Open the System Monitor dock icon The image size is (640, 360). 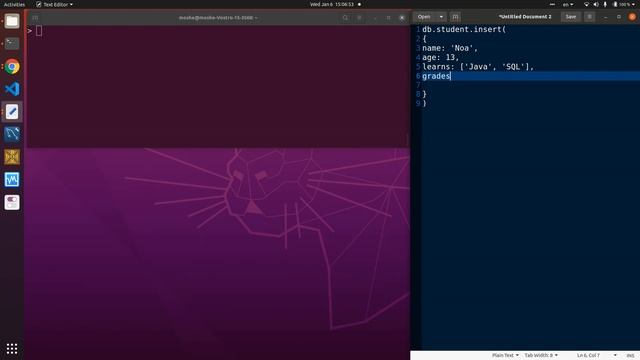pyautogui.click(x=12, y=179)
